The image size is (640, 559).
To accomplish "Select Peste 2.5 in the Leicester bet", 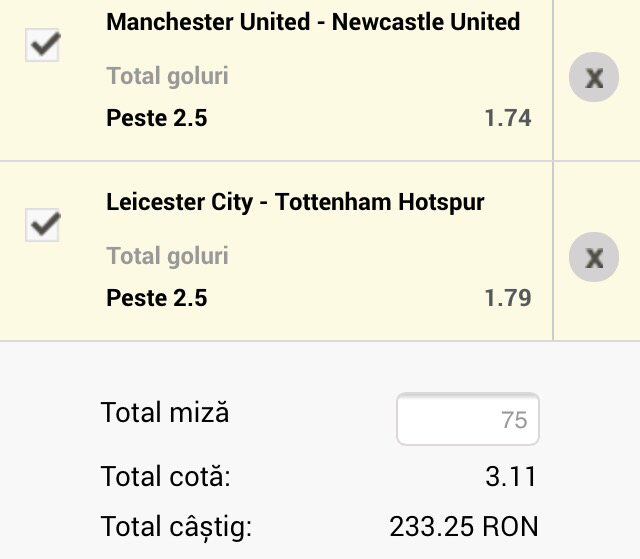I will click(156, 298).
